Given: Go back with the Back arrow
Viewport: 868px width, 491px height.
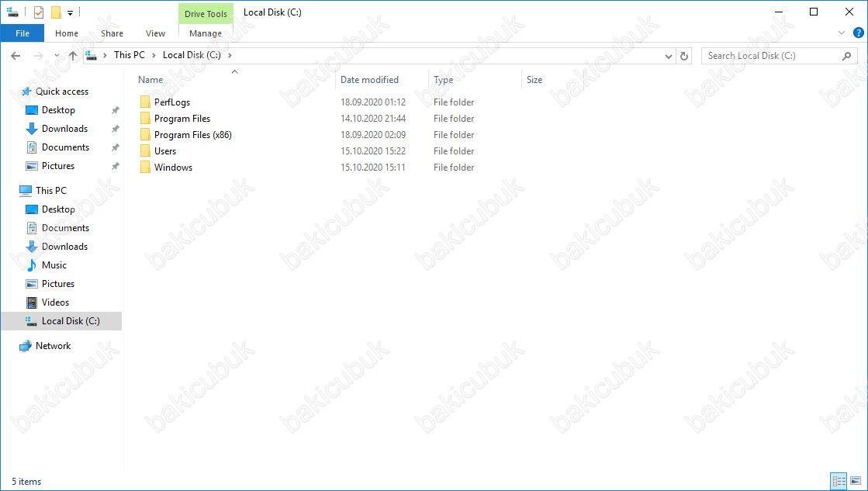Looking at the screenshot, I should point(16,55).
